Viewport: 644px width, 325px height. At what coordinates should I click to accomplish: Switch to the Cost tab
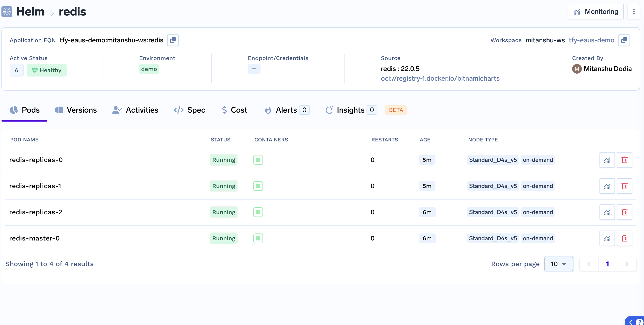coord(234,110)
